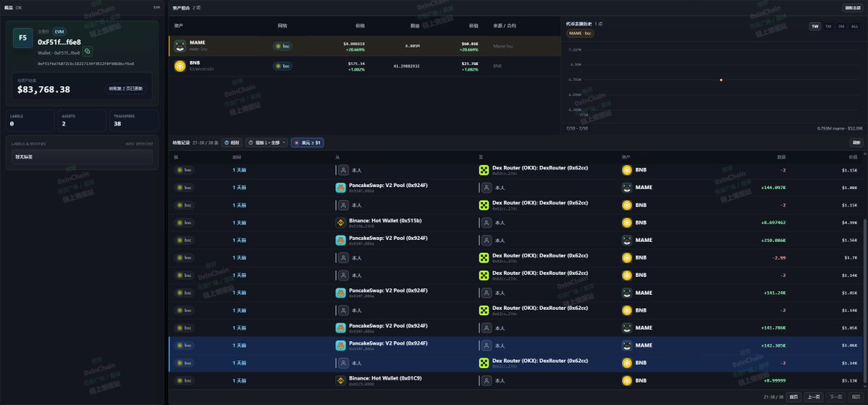
Task: Select the ALL chart range
Action: (855, 26)
